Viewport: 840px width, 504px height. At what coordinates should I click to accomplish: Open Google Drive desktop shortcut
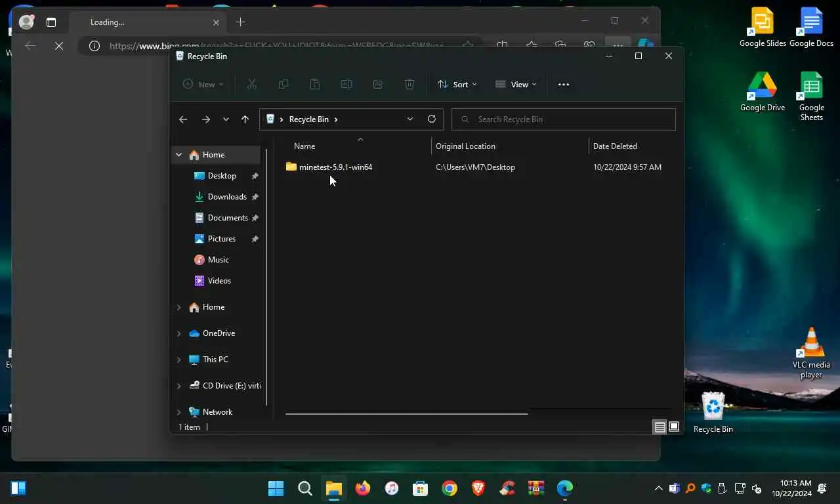click(x=763, y=91)
